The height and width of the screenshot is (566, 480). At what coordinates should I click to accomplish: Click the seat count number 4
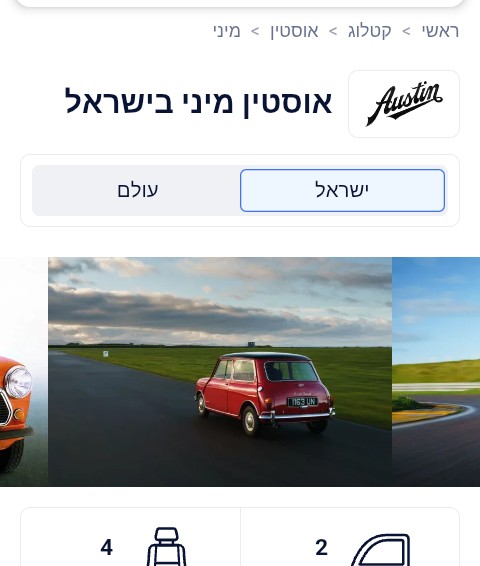tap(106, 547)
